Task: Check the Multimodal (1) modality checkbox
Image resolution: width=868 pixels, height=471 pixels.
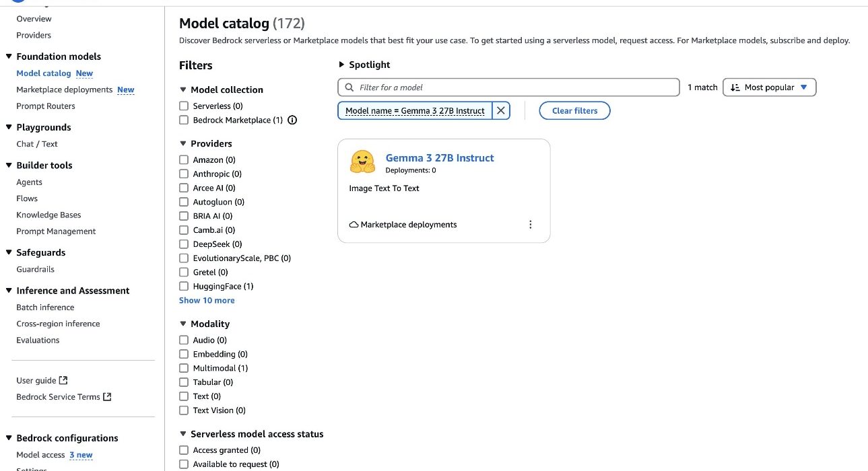Action: click(184, 368)
